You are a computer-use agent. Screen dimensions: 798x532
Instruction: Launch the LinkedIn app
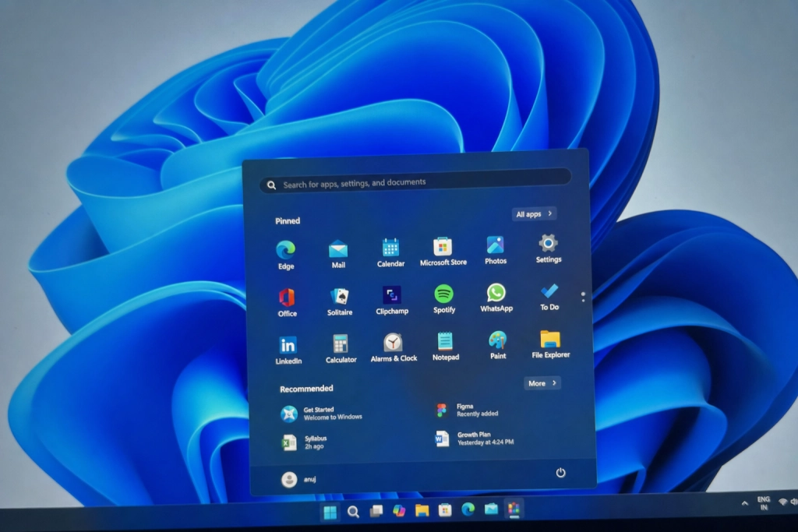click(x=288, y=350)
